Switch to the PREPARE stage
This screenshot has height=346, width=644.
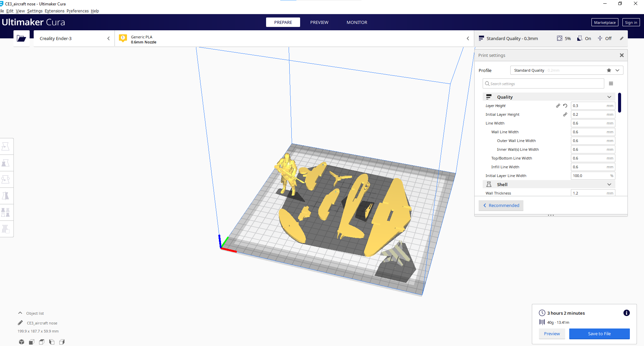point(283,22)
